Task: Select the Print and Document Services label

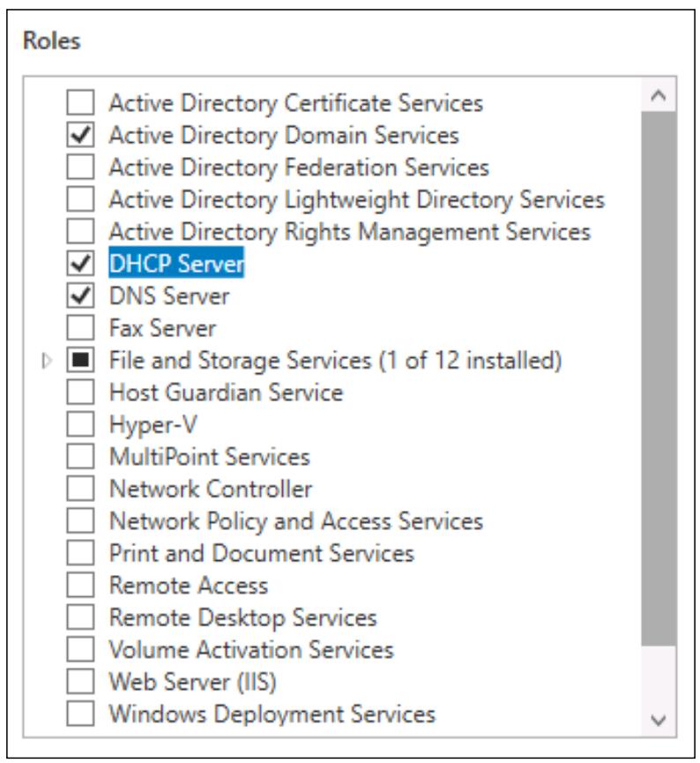Action: click(x=262, y=553)
